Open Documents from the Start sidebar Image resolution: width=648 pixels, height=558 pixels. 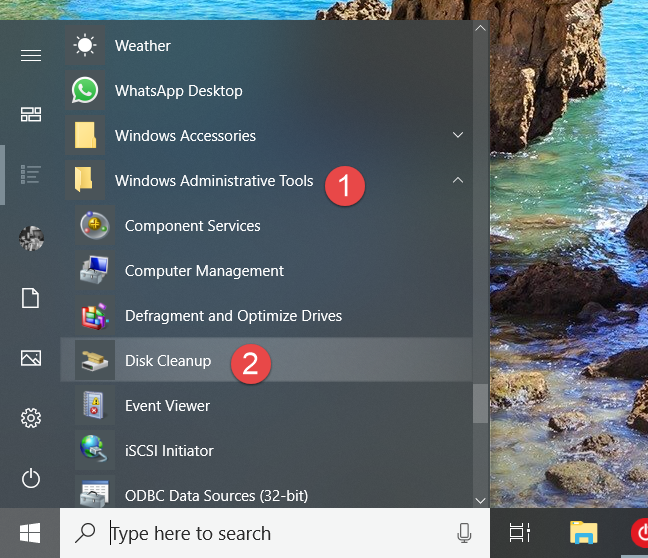pos(31,298)
